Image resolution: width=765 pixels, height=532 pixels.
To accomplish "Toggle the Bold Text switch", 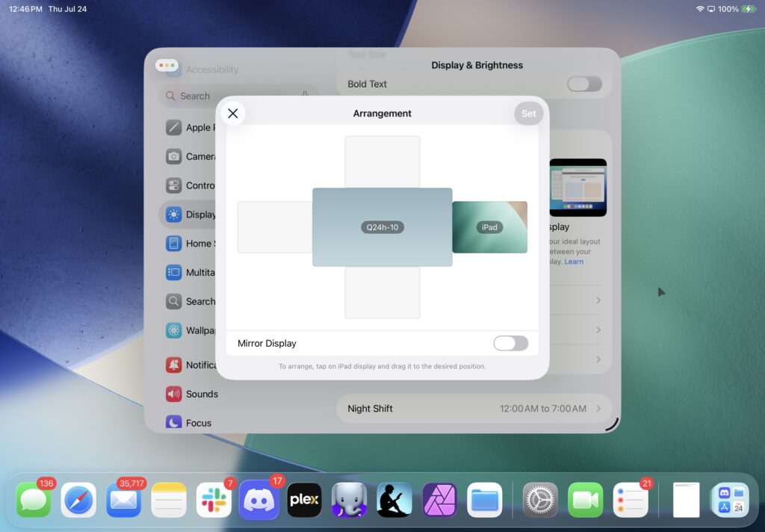I will [584, 84].
